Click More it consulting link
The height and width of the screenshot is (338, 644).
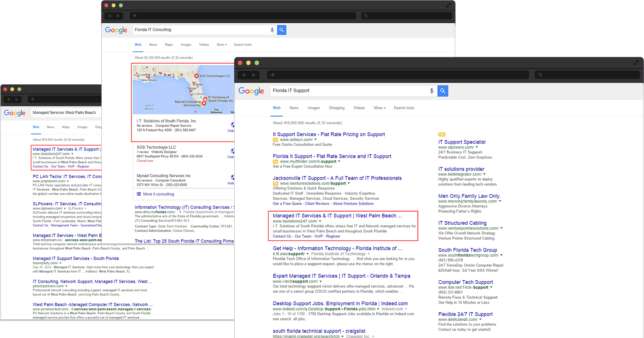pyautogui.click(x=158, y=194)
